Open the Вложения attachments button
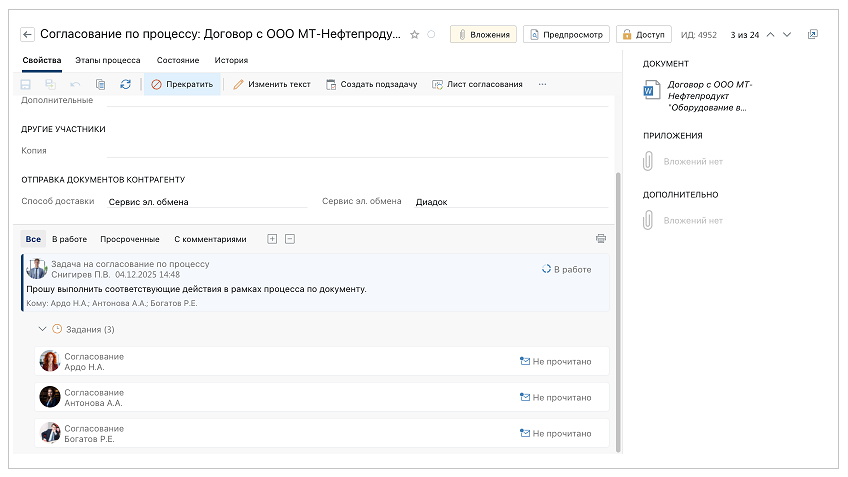 coord(483,34)
